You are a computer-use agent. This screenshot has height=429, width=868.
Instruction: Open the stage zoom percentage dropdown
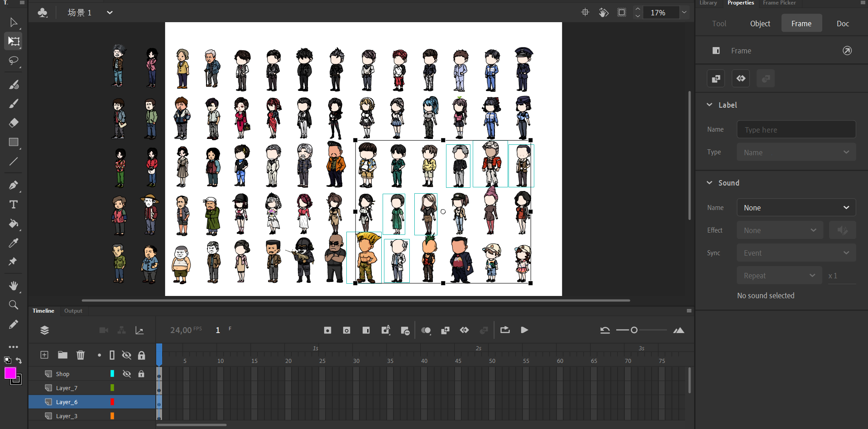[684, 13]
